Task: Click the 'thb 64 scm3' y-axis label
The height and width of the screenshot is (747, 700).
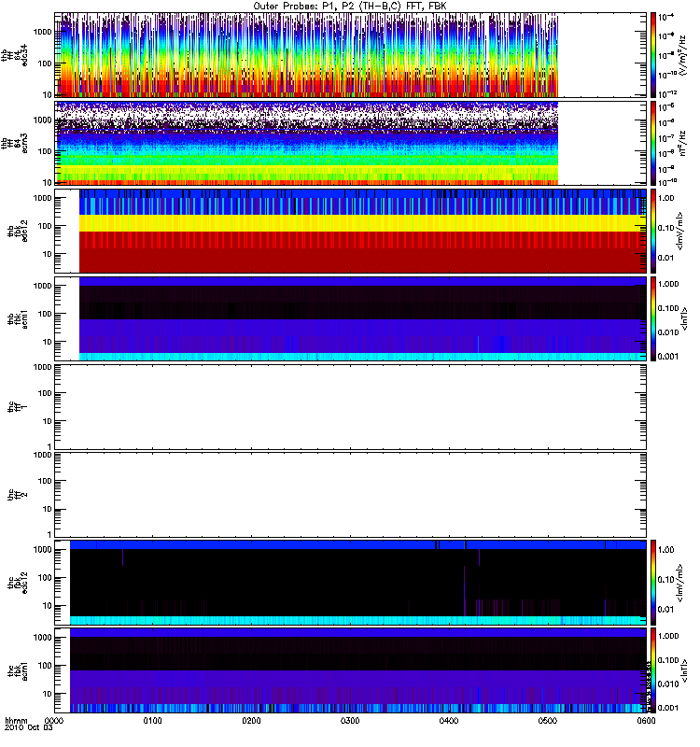Action: point(15,144)
